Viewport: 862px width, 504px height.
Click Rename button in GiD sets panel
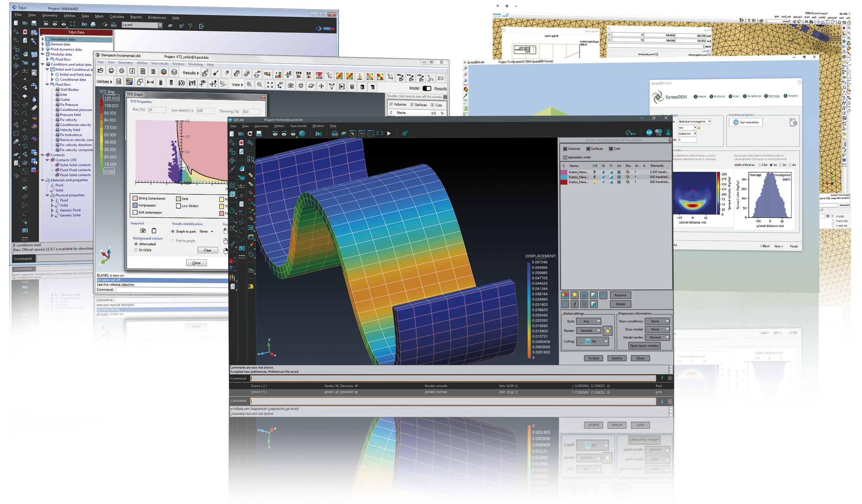point(620,295)
